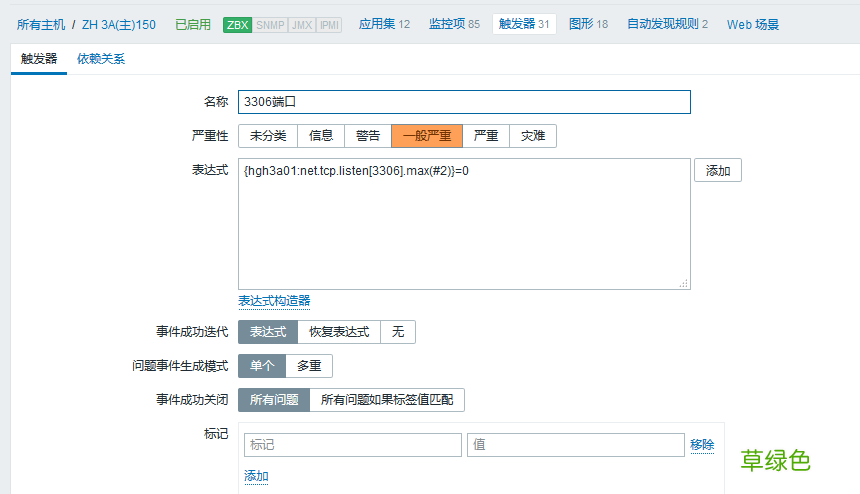The width and height of the screenshot is (860, 494).
Task: Choose 所有问题 for 事件成功关闭
Action: tap(274, 400)
